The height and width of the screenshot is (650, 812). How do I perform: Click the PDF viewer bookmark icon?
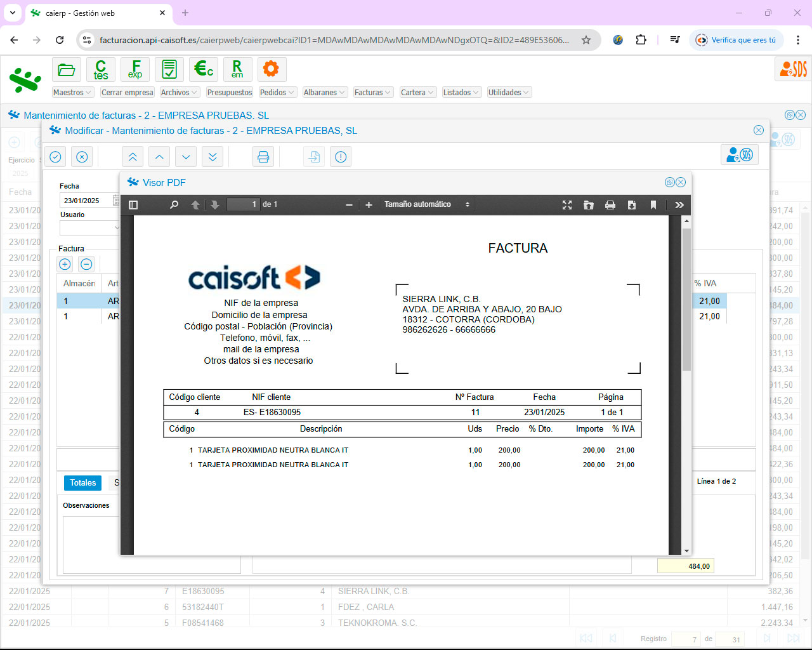point(653,204)
